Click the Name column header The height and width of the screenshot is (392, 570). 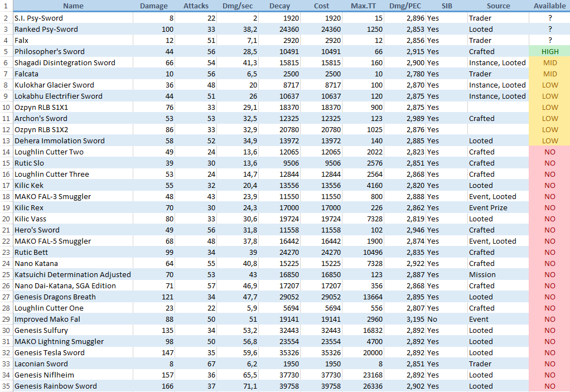(73, 6)
